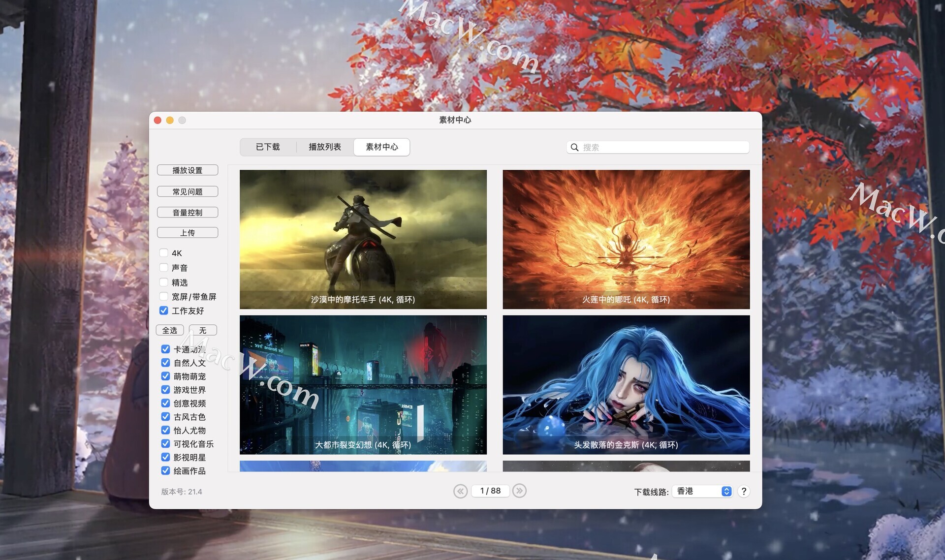Uncheck the 创意视频 category

[166, 403]
